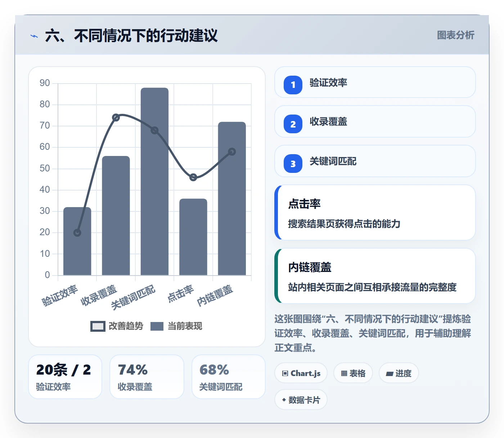Select the 进度 tag
504x438 pixels.
click(399, 373)
